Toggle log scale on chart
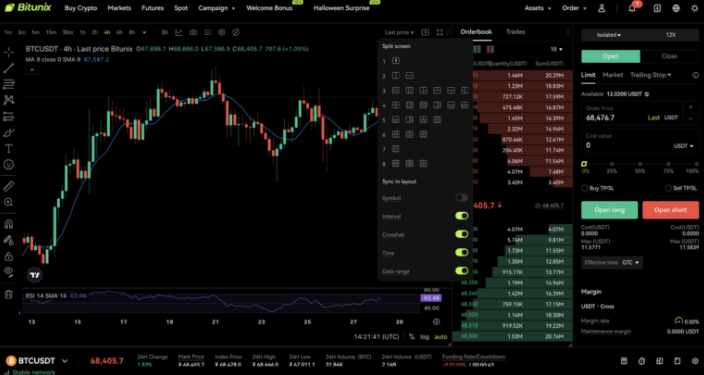This screenshot has height=375, width=704. coord(425,336)
